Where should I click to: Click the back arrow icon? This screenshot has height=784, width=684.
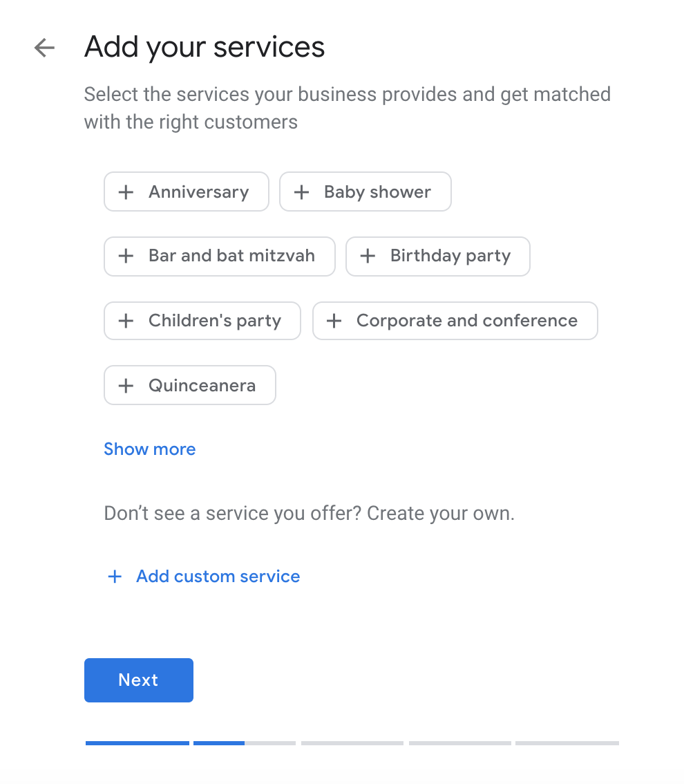click(x=44, y=48)
